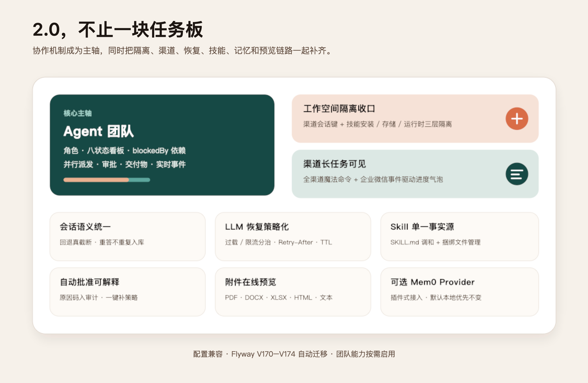Select the 自动批准可解释 card title
588x383 pixels.
tap(89, 282)
